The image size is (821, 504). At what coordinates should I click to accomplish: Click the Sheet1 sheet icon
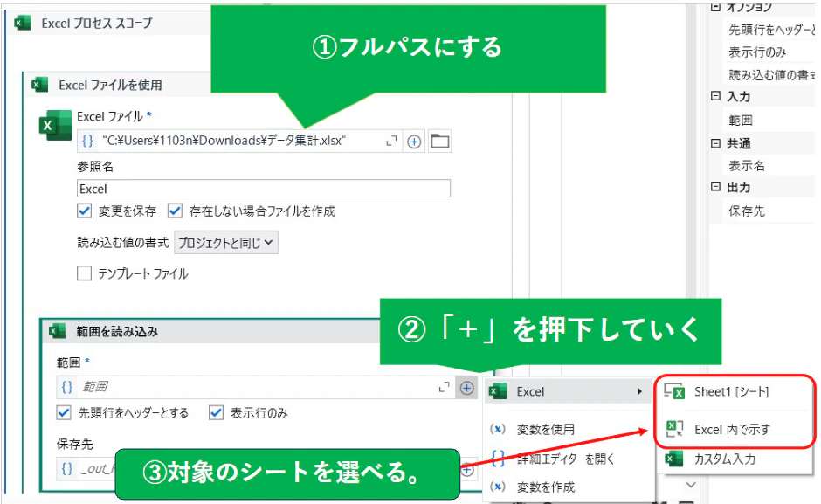[674, 390]
